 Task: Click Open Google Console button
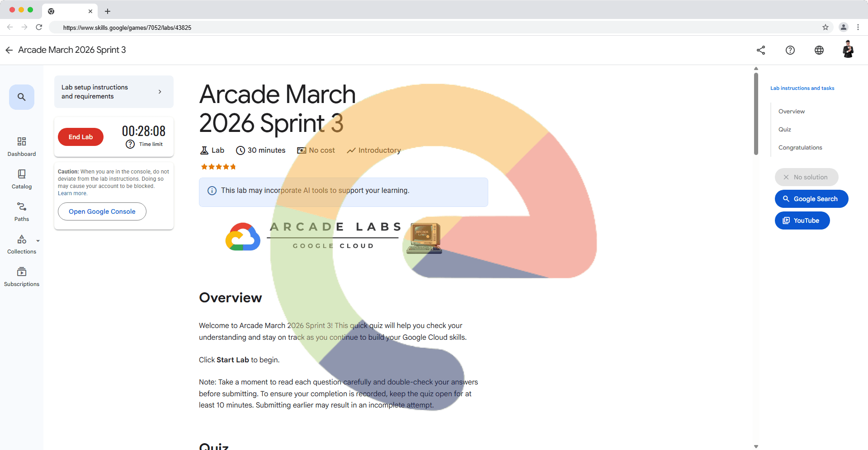click(x=102, y=211)
